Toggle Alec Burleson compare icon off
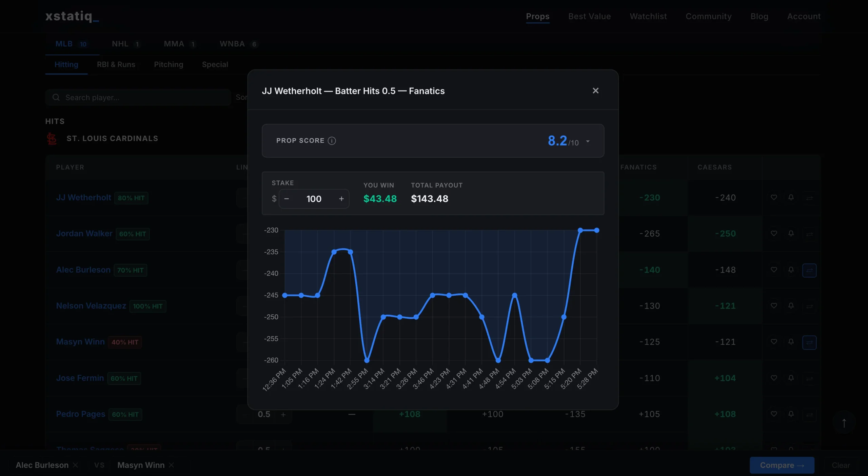 (809, 270)
